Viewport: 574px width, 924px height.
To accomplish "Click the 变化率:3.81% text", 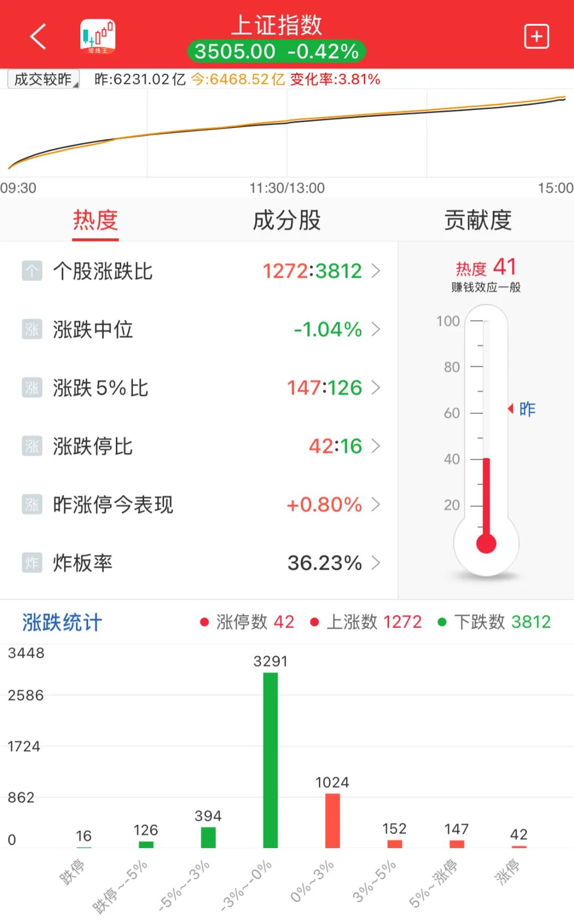I will (x=335, y=80).
